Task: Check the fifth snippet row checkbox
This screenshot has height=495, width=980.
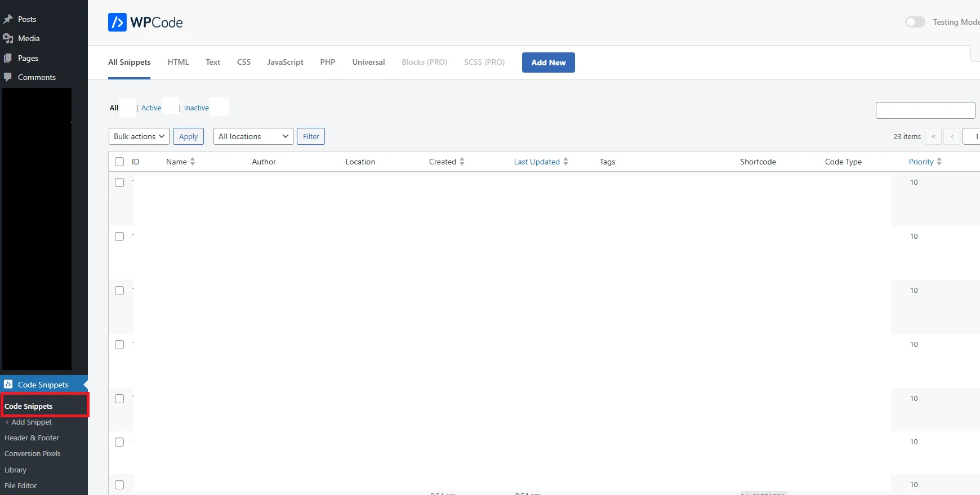Action: [x=119, y=399]
